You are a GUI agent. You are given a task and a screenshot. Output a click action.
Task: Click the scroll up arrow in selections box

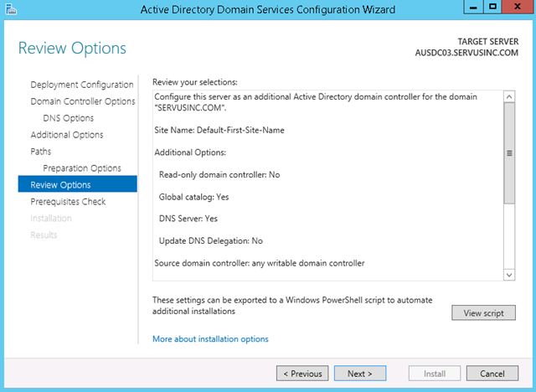tap(509, 96)
